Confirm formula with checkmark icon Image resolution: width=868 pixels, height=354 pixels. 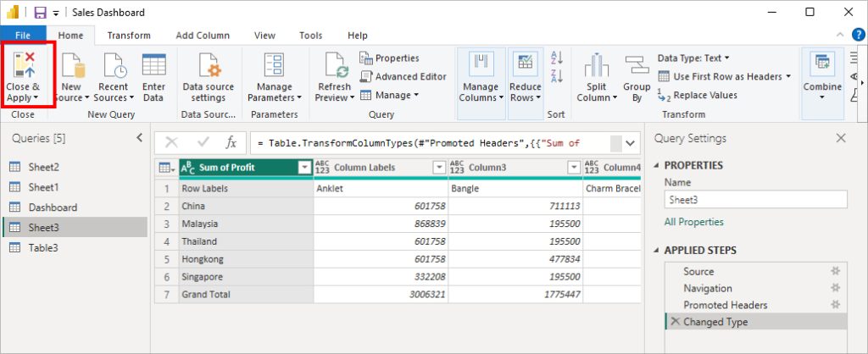(x=203, y=143)
